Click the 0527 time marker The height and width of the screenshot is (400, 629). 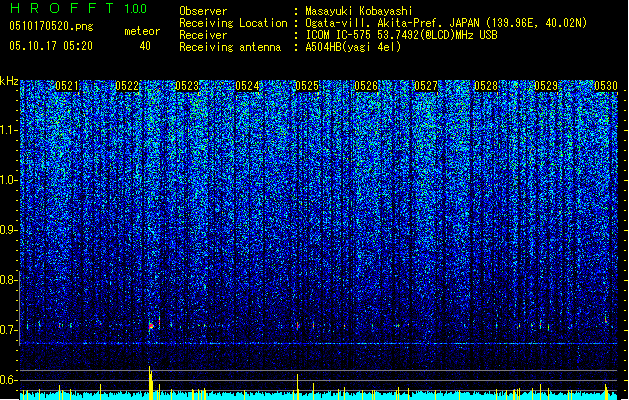(426, 86)
